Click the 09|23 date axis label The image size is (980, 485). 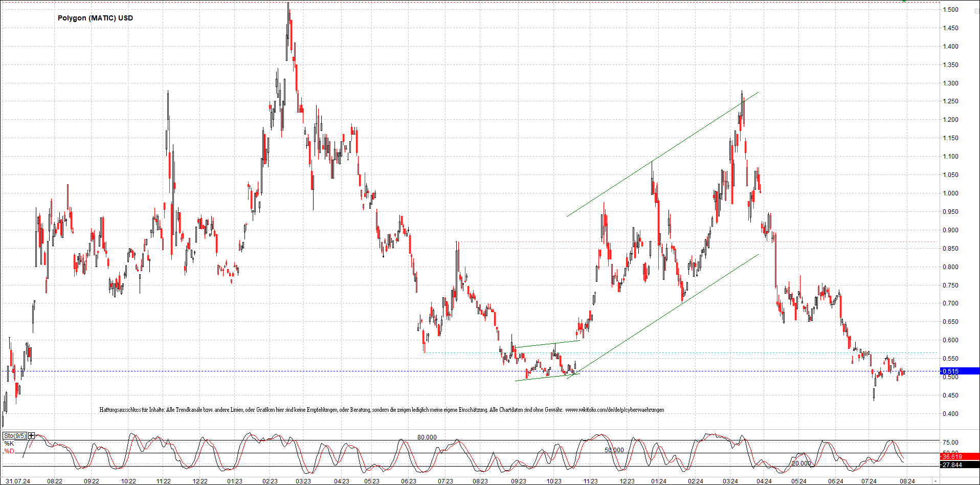[x=519, y=481]
